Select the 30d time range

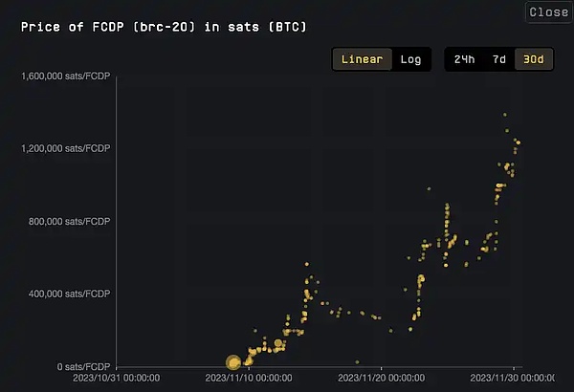(x=530, y=59)
